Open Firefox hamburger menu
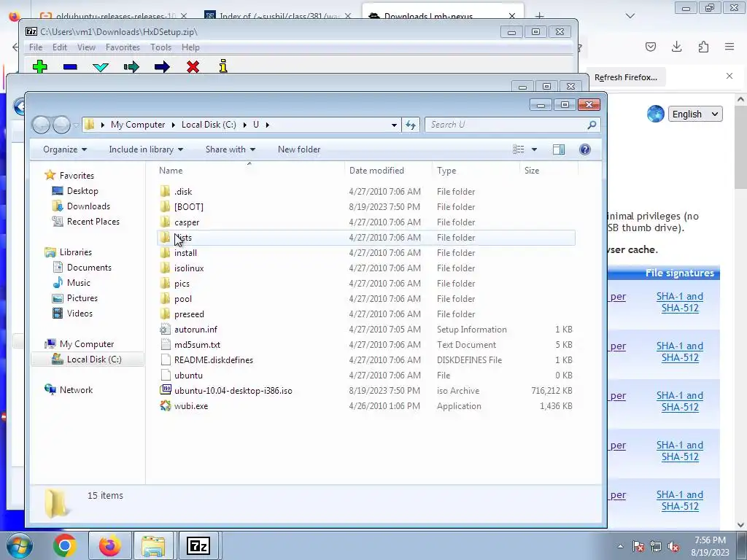The height and width of the screenshot is (560, 747). pyautogui.click(x=729, y=47)
